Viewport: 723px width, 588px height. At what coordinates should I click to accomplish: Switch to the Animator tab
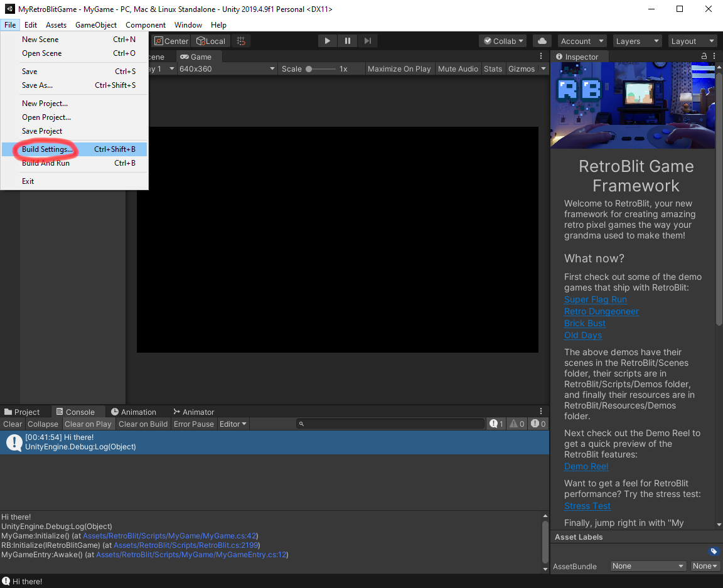pos(194,412)
